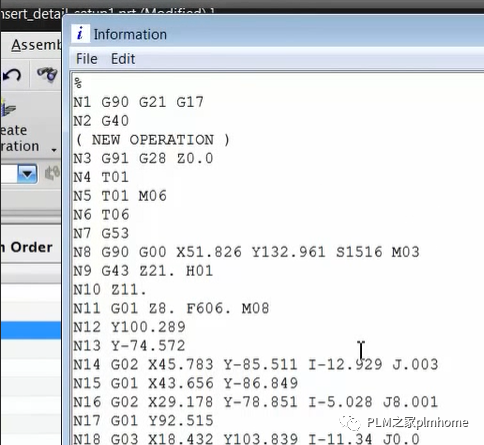This screenshot has width=484, height=445.
Task: Click the Create Operation icon
Action: 8,109
